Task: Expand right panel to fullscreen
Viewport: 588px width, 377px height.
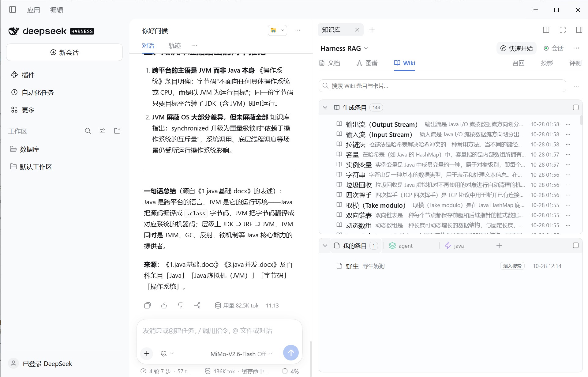Action: click(563, 30)
